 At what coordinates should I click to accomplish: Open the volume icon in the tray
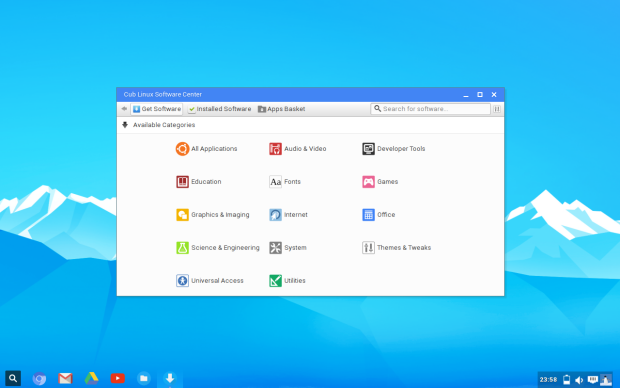(579, 380)
